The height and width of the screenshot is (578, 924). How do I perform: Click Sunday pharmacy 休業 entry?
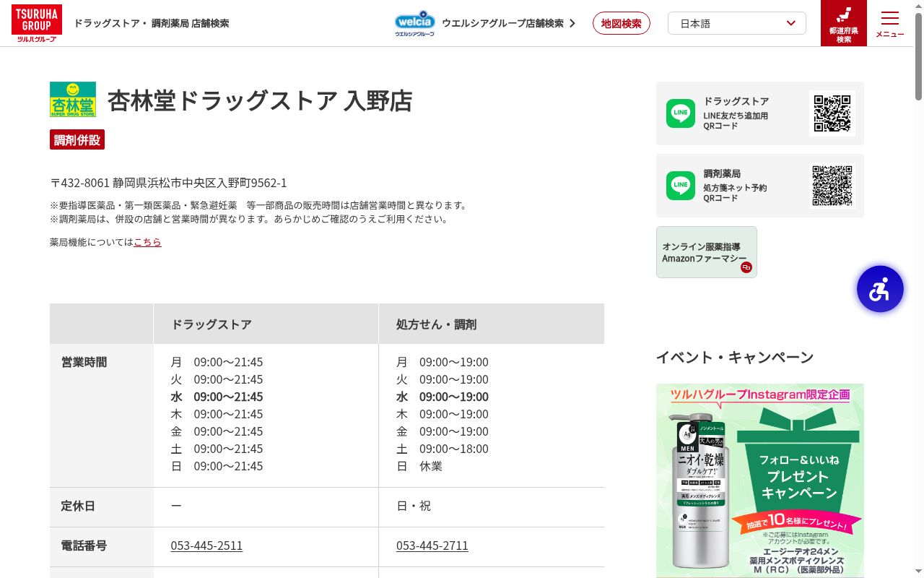click(x=431, y=466)
